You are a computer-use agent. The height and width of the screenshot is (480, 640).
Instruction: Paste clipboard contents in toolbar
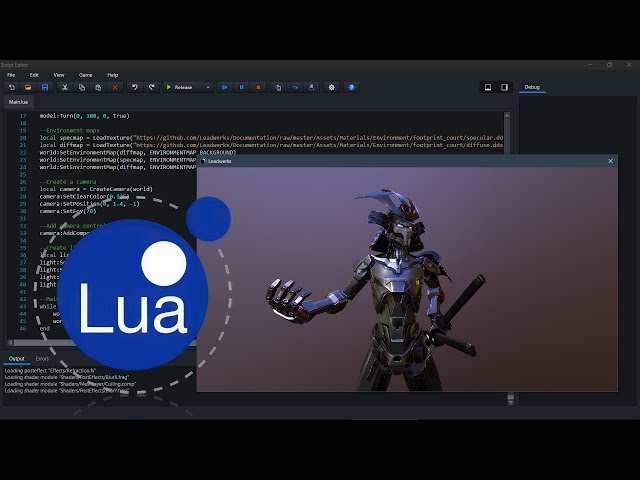coord(98,87)
